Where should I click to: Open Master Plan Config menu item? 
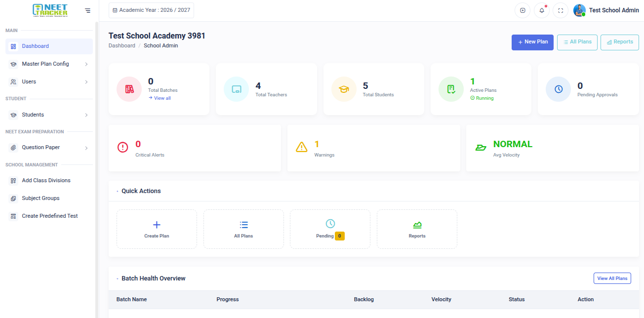pyautogui.click(x=49, y=64)
